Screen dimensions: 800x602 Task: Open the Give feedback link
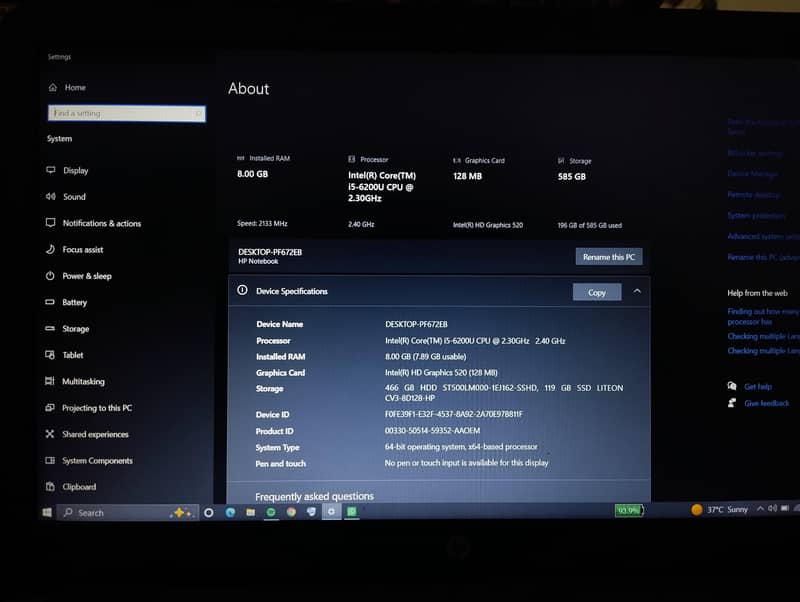[x=766, y=403]
